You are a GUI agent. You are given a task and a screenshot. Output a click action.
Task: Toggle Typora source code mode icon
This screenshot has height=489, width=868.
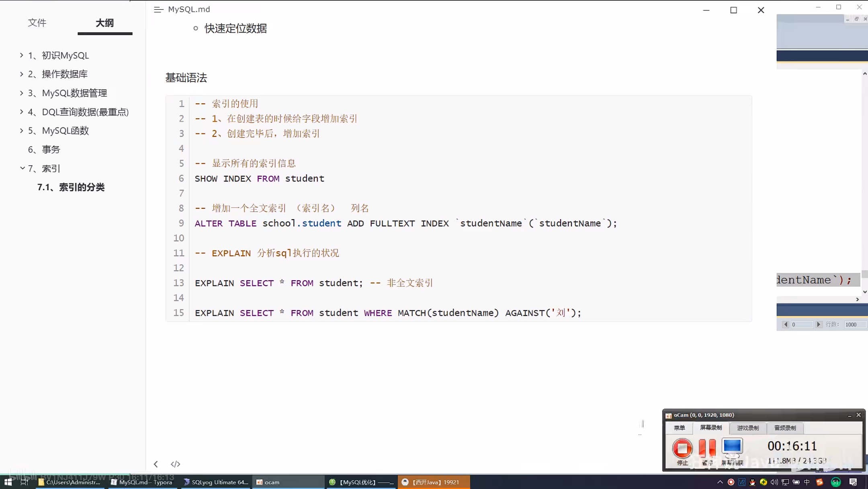175,464
